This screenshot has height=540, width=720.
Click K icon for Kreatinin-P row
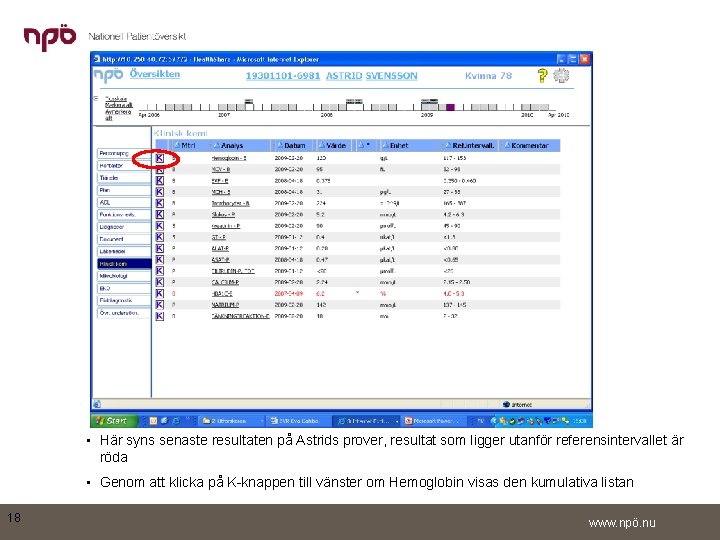[159, 226]
